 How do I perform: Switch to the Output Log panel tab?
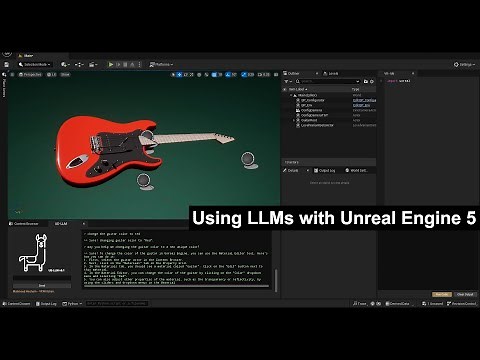coord(324,170)
